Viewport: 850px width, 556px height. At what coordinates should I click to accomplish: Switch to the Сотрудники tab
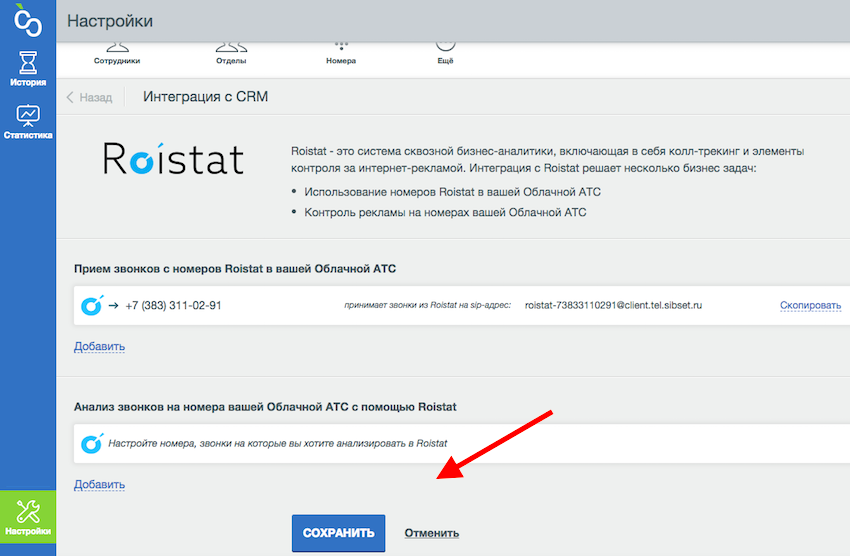coord(117,54)
